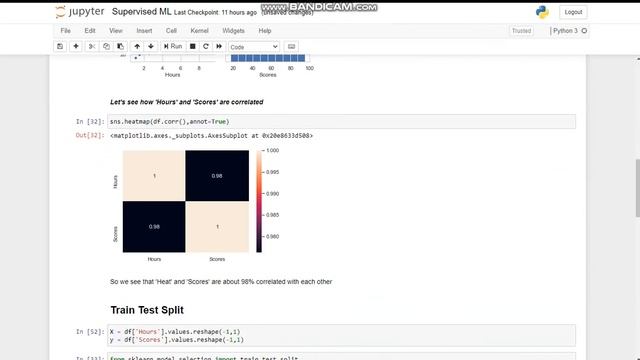Open the Help menu
640x360 pixels.
pos(265,31)
